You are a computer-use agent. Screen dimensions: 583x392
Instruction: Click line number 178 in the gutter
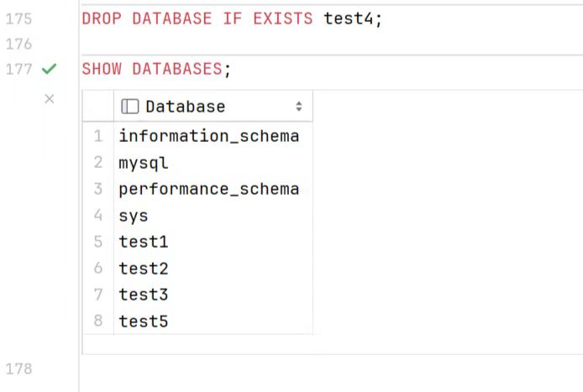(x=19, y=369)
